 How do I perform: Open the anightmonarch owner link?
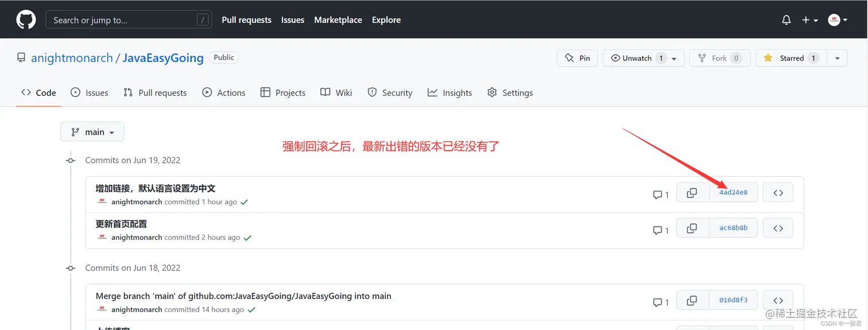point(72,58)
